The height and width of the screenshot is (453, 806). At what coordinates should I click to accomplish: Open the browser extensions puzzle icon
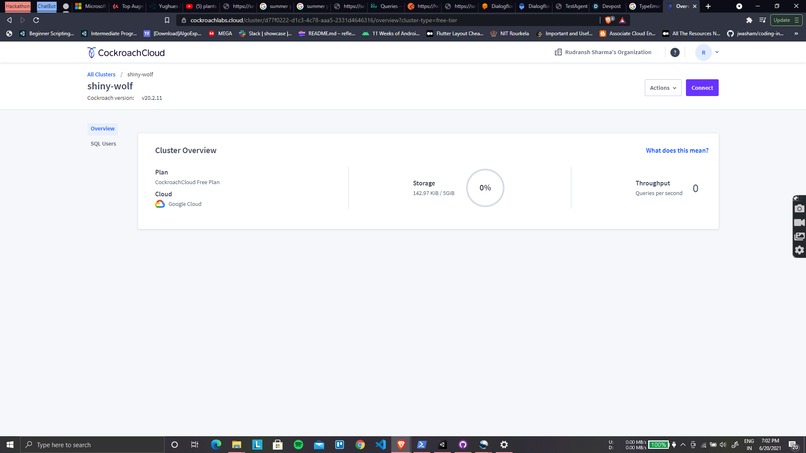(x=749, y=20)
